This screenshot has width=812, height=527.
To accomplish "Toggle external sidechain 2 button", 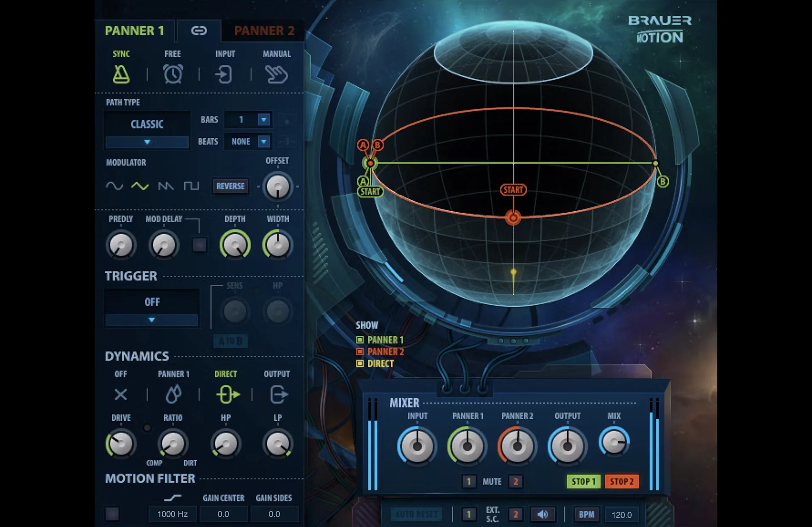I will 516,514.
